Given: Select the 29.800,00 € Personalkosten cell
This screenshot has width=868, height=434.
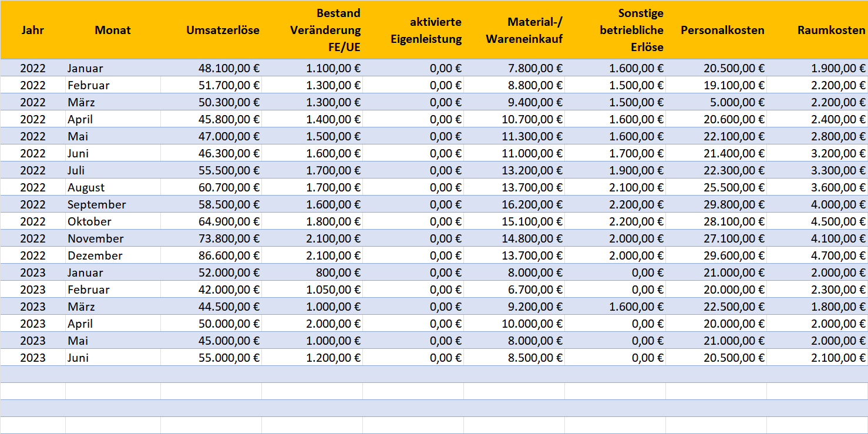Looking at the screenshot, I should [734, 204].
